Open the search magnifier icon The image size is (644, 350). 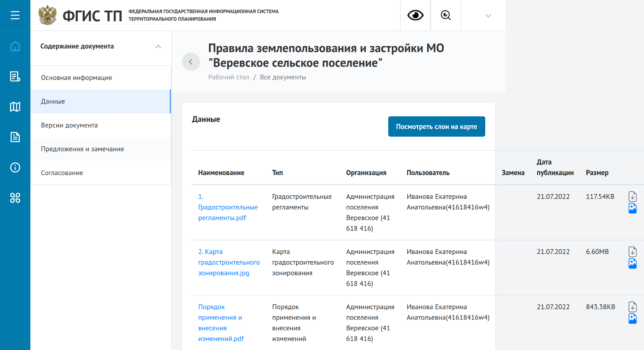click(446, 15)
